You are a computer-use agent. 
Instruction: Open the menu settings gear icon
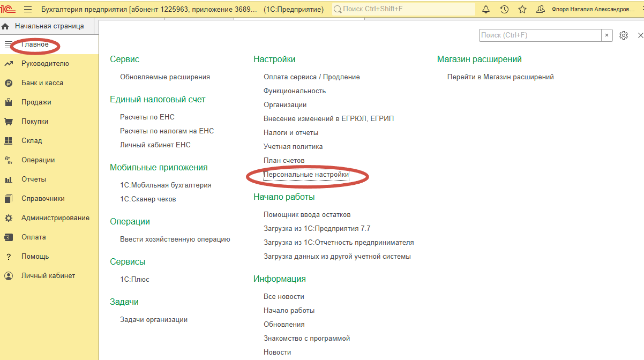(623, 35)
